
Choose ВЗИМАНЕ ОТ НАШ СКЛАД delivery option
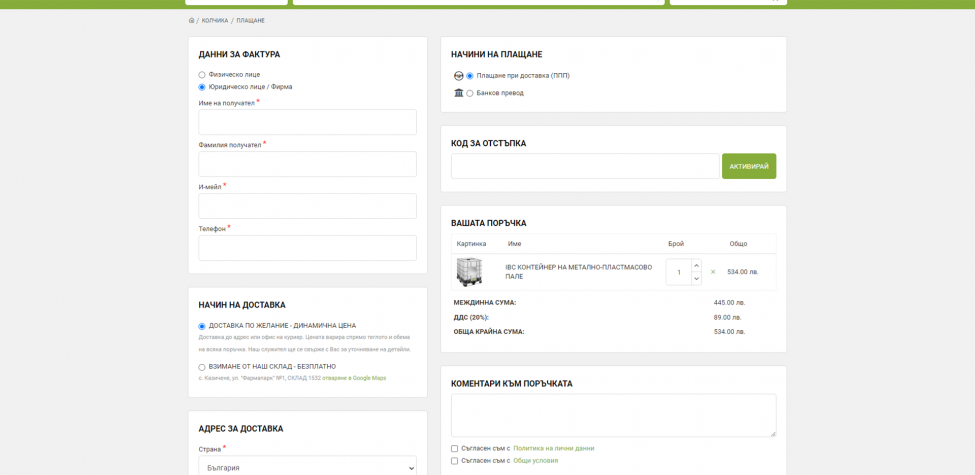[201, 367]
